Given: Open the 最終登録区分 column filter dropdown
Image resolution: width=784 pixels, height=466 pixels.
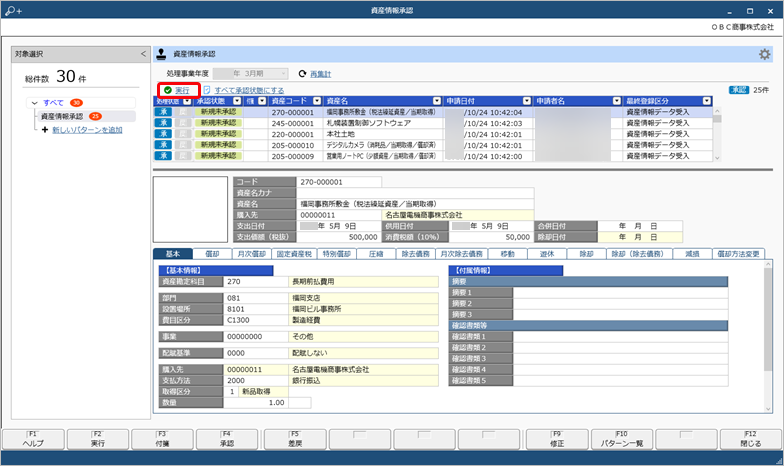Looking at the screenshot, I should (x=706, y=101).
